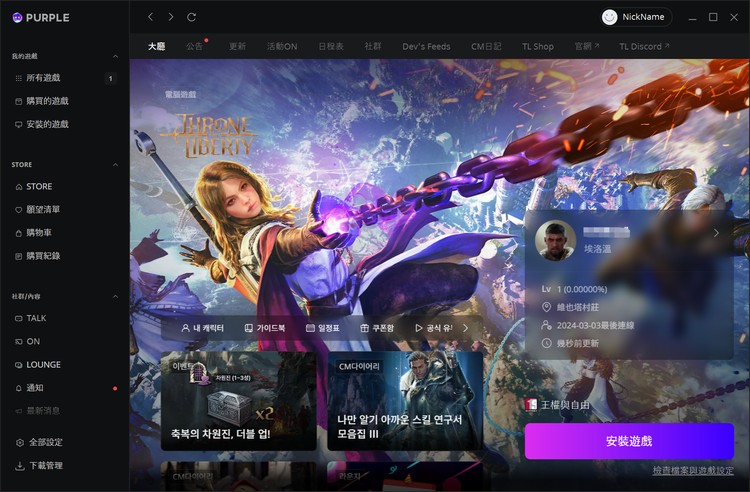Open 通知 notifications bell item

(x=29, y=388)
